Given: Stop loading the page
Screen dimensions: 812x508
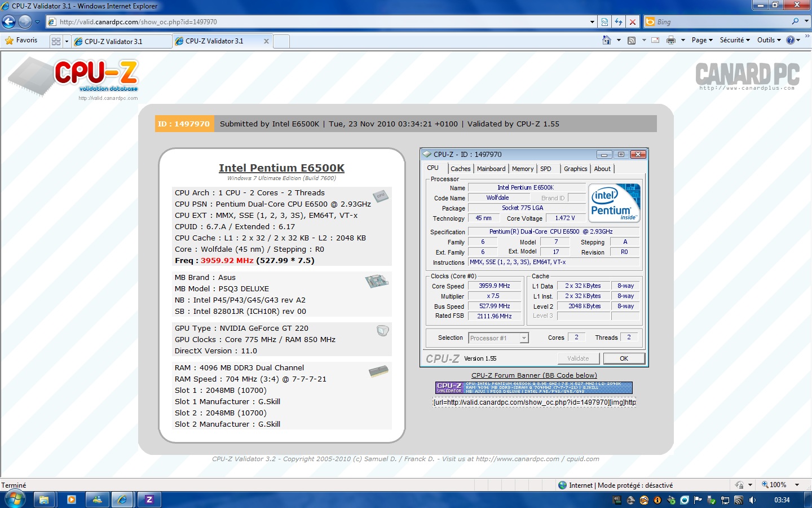Looking at the screenshot, I should pos(633,22).
